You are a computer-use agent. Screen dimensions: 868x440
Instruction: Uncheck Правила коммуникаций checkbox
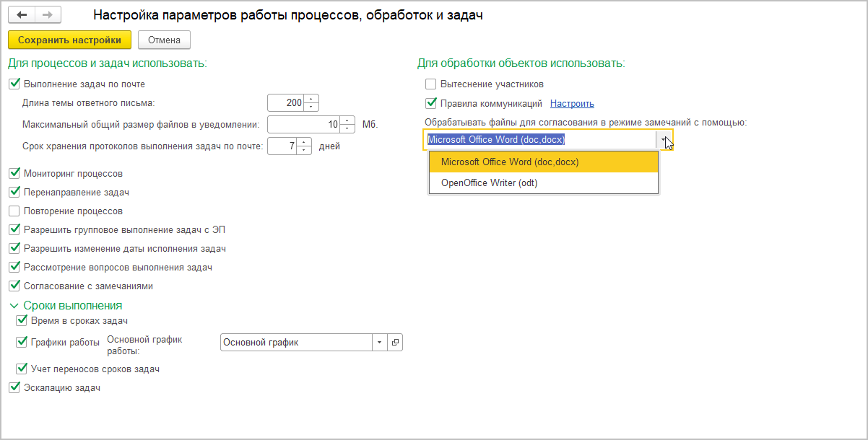click(x=431, y=103)
